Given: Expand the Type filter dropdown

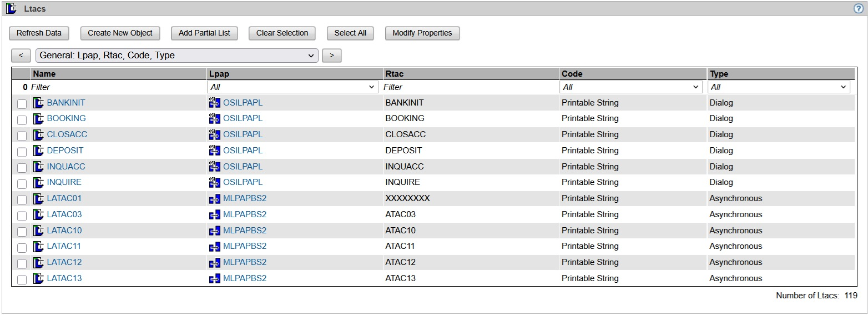Looking at the screenshot, I should tap(779, 87).
